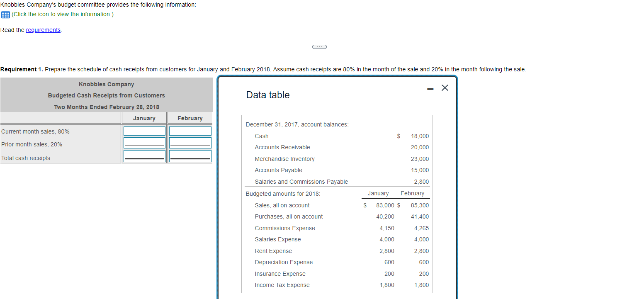Click February Commissions Expense 4,265
The width and height of the screenshot is (644, 299).
pyautogui.click(x=422, y=228)
